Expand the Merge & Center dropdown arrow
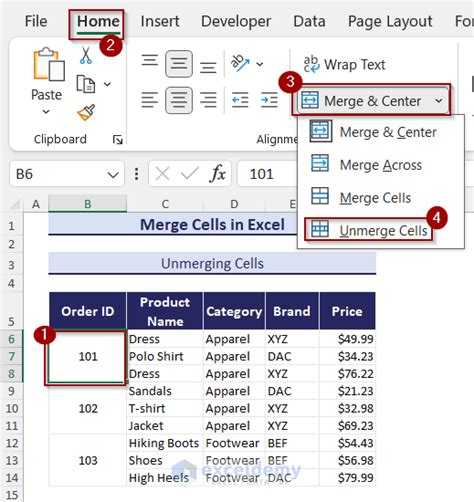 [x=439, y=101]
